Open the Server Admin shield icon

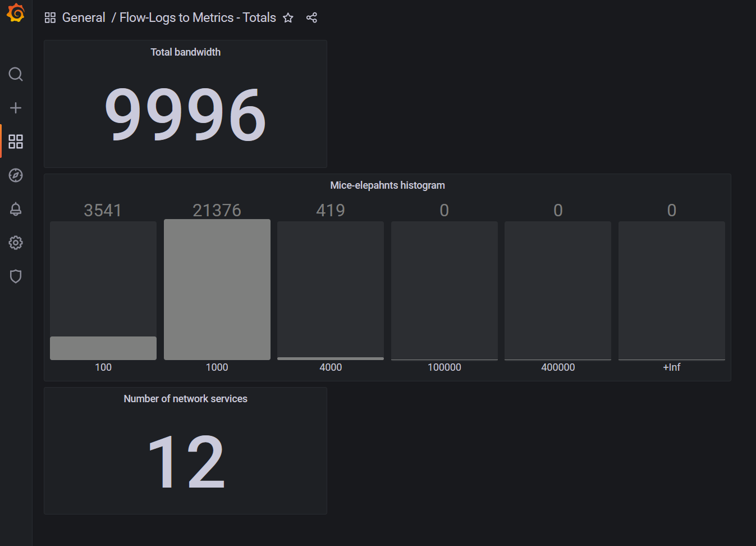pos(16,276)
